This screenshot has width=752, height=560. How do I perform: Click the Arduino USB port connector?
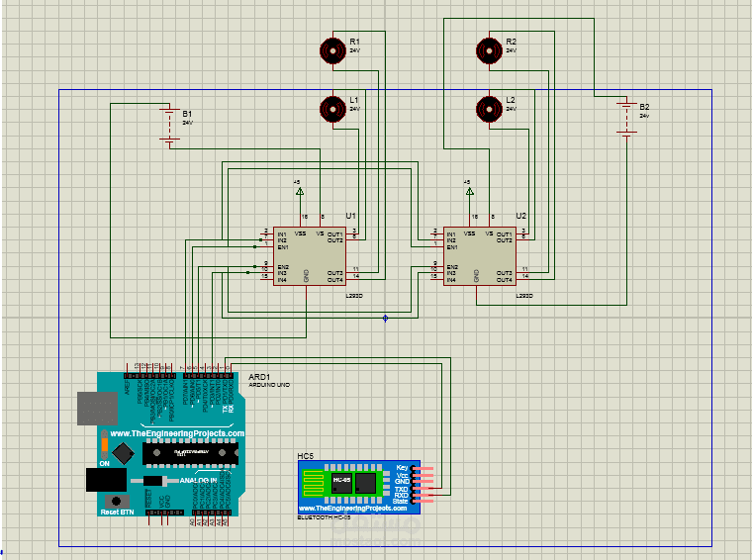click(97, 409)
